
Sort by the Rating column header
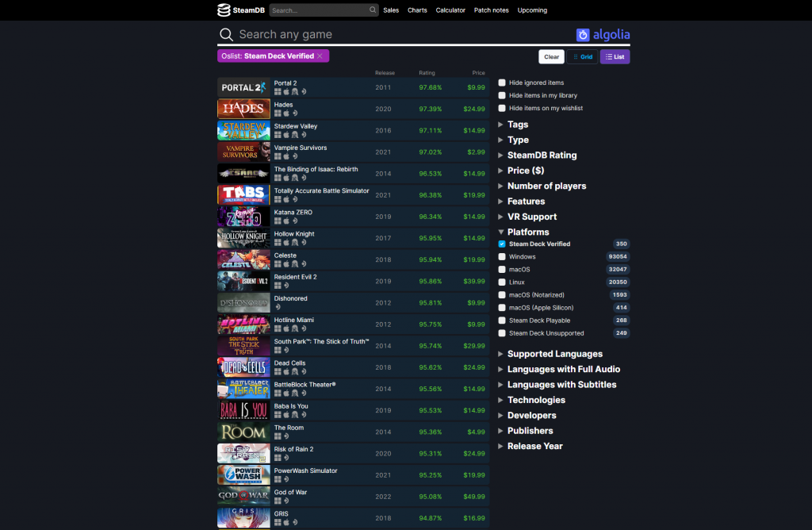coord(427,73)
